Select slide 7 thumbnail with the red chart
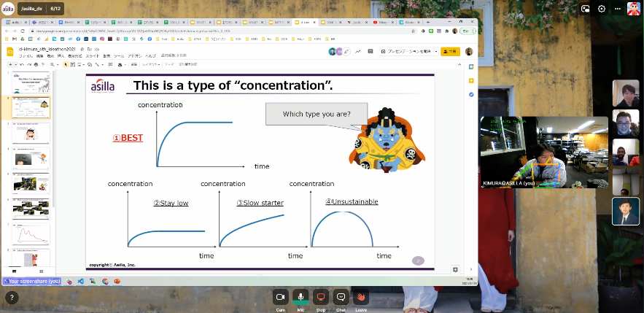644x313 pixels. click(x=31, y=233)
